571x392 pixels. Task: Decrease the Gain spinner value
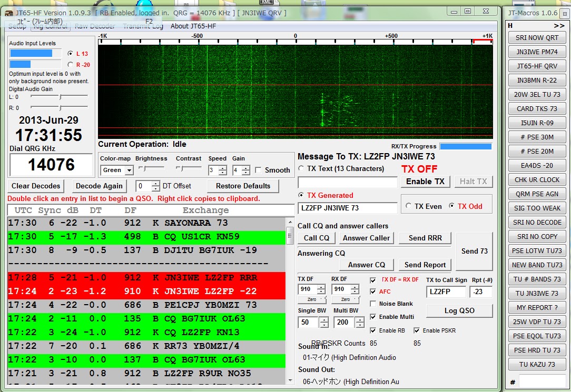coord(246,173)
